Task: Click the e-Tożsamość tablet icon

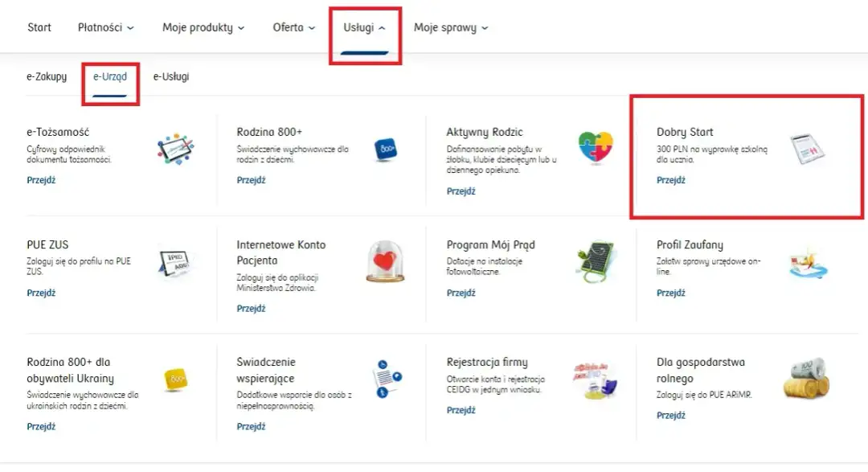Action: tap(175, 149)
